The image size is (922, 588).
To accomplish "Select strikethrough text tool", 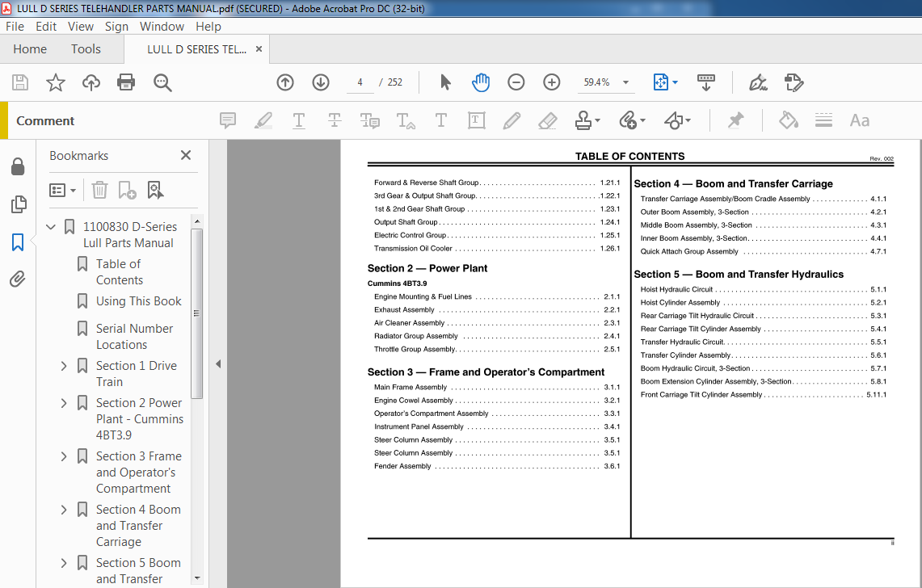I will click(x=334, y=120).
